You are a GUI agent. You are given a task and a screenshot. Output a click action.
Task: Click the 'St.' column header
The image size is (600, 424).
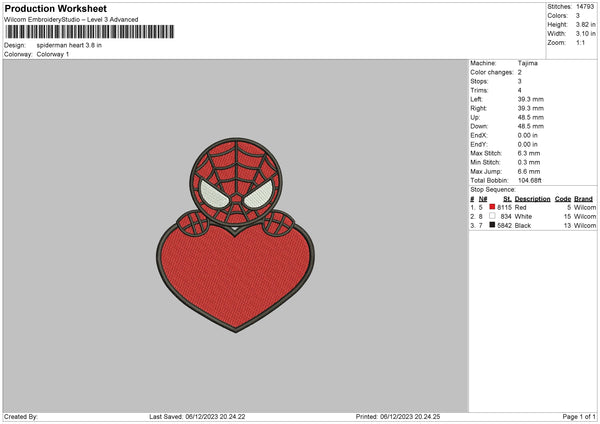507,199
